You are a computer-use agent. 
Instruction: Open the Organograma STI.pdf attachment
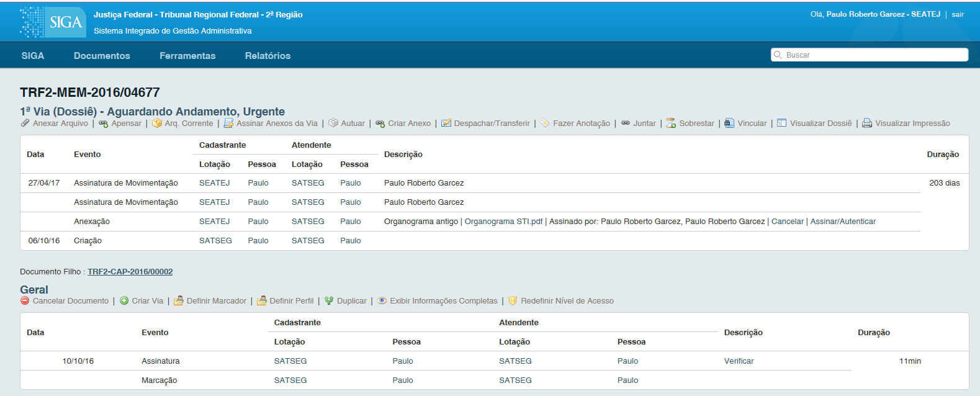point(503,221)
